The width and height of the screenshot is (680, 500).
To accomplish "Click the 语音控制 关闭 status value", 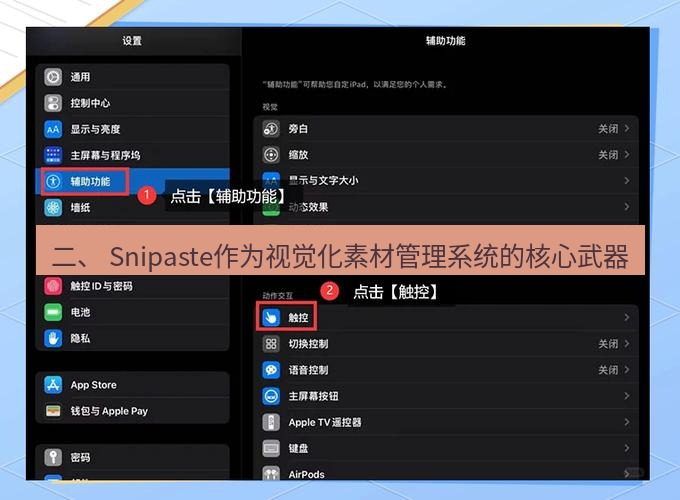I will pos(608,370).
